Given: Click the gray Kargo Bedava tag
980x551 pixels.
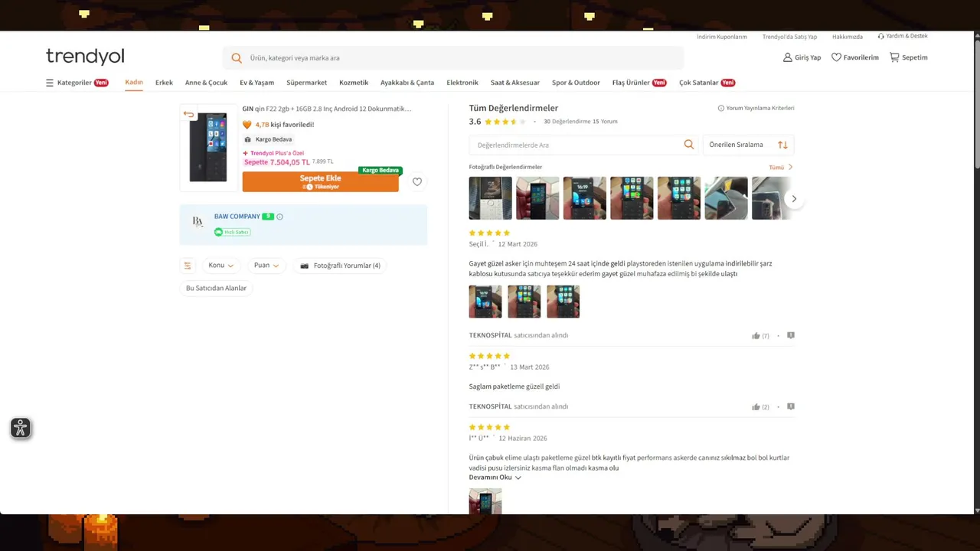Looking at the screenshot, I should (269, 139).
